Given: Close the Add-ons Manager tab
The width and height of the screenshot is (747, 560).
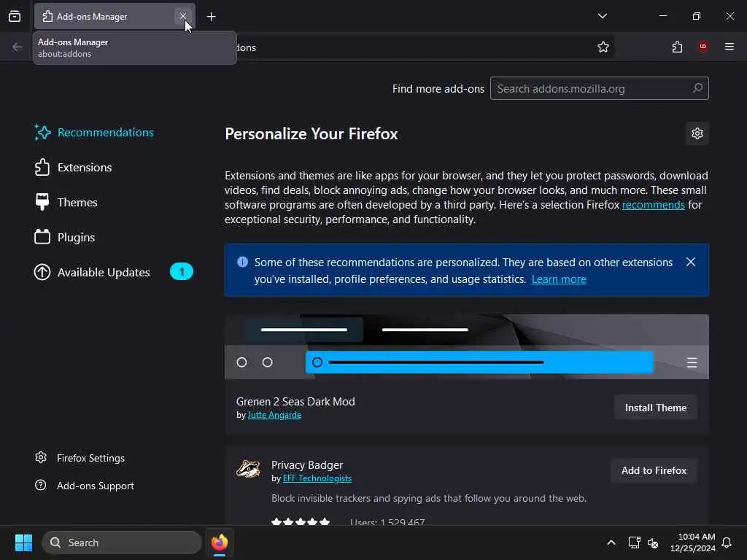Looking at the screenshot, I should [x=183, y=16].
